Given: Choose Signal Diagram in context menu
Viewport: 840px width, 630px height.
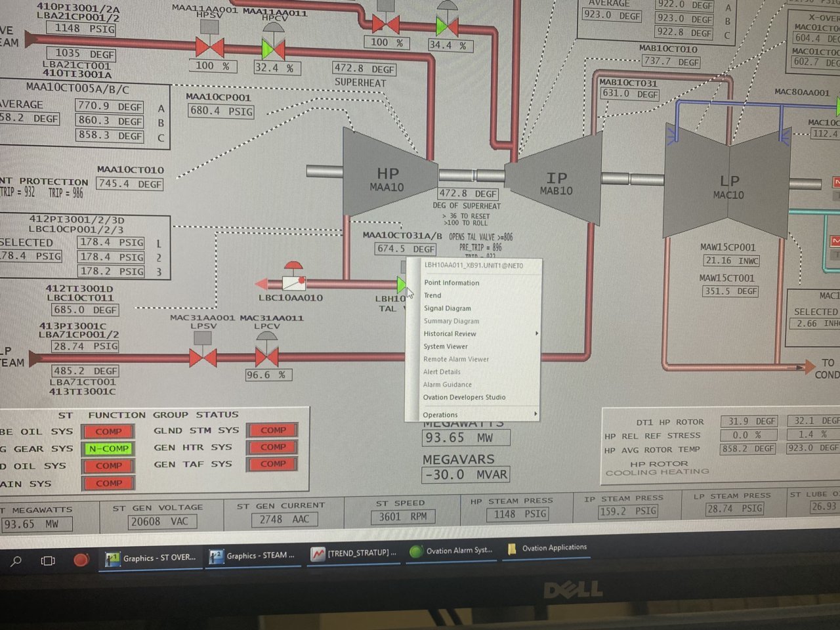Looking at the screenshot, I should pos(447,308).
